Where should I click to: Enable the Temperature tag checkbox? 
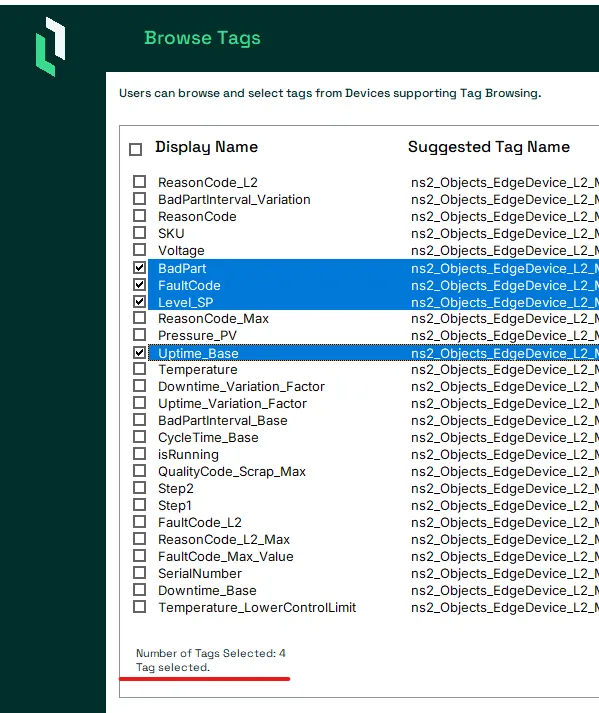(140, 369)
